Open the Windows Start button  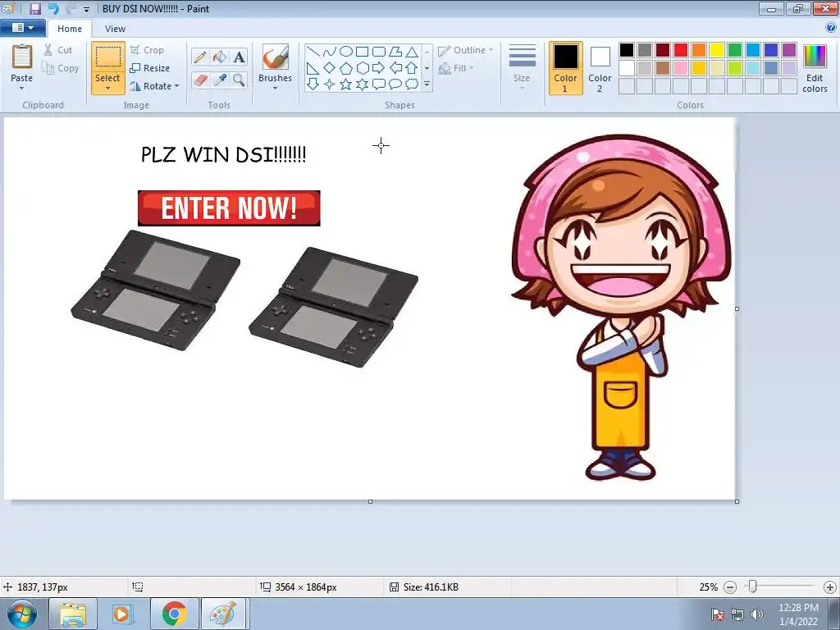[22, 614]
